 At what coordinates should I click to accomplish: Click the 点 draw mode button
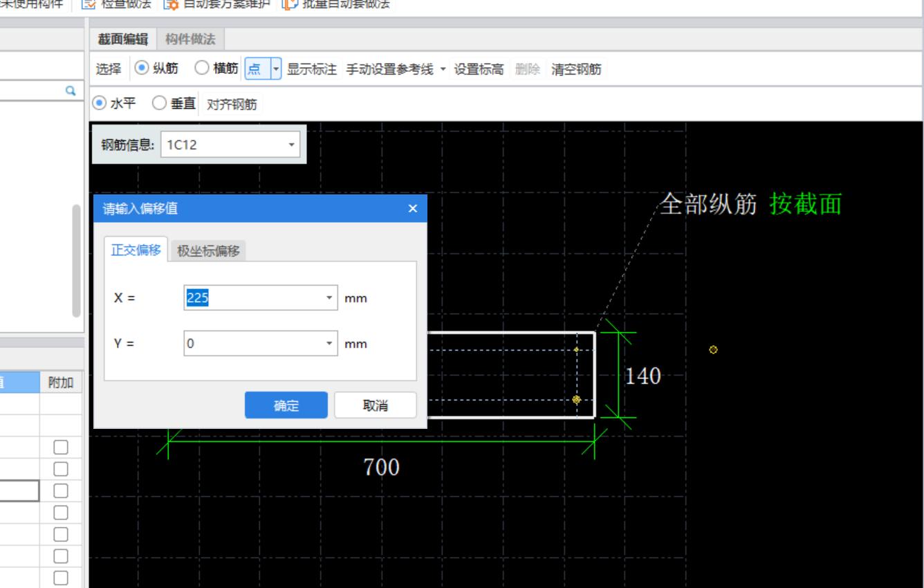257,69
